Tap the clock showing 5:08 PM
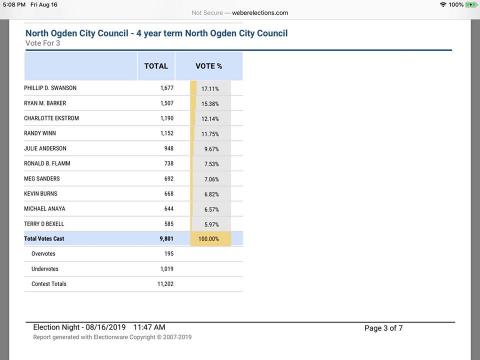This screenshot has height=360, width=480. pyautogui.click(x=14, y=5)
